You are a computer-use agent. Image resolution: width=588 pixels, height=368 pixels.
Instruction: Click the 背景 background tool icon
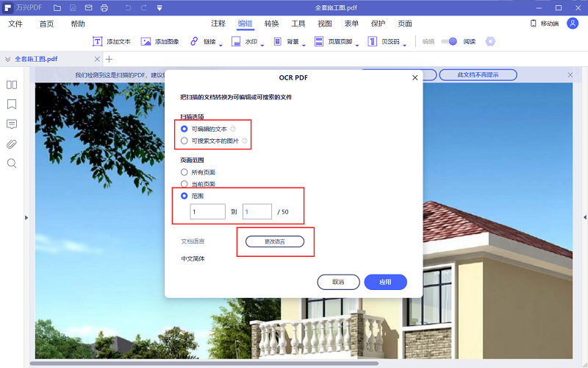[x=278, y=41]
